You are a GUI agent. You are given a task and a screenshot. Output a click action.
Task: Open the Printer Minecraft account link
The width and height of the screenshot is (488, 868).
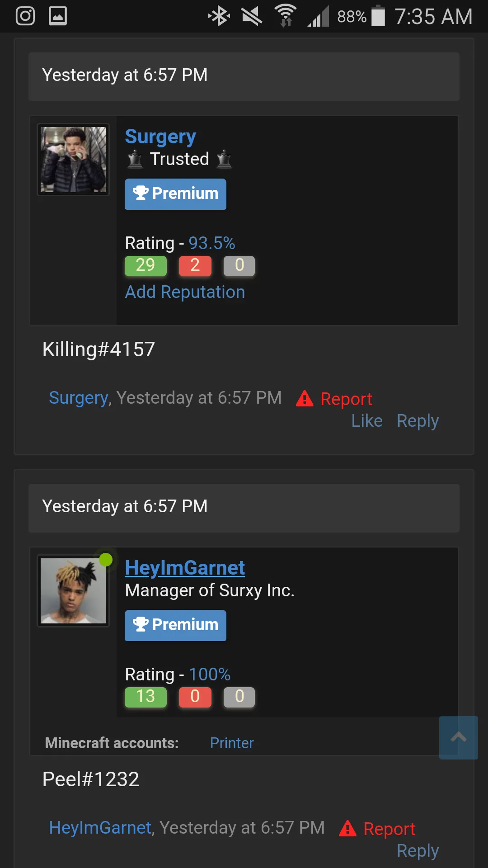point(232,743)
